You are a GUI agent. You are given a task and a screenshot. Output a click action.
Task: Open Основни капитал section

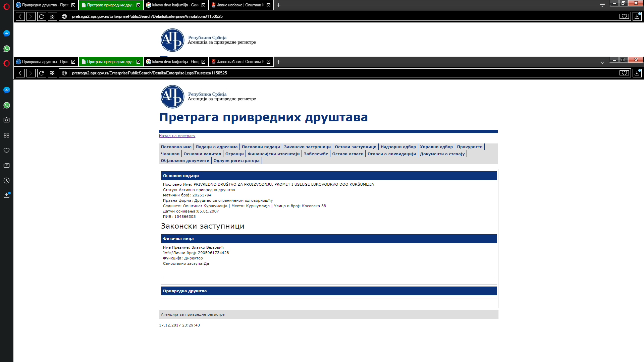pos(202,154)
